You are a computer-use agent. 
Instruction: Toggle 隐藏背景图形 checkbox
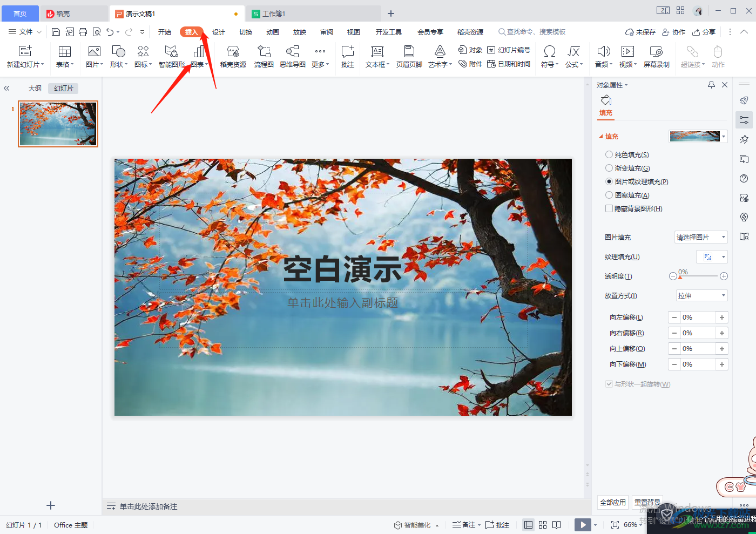tap(609, 208)
